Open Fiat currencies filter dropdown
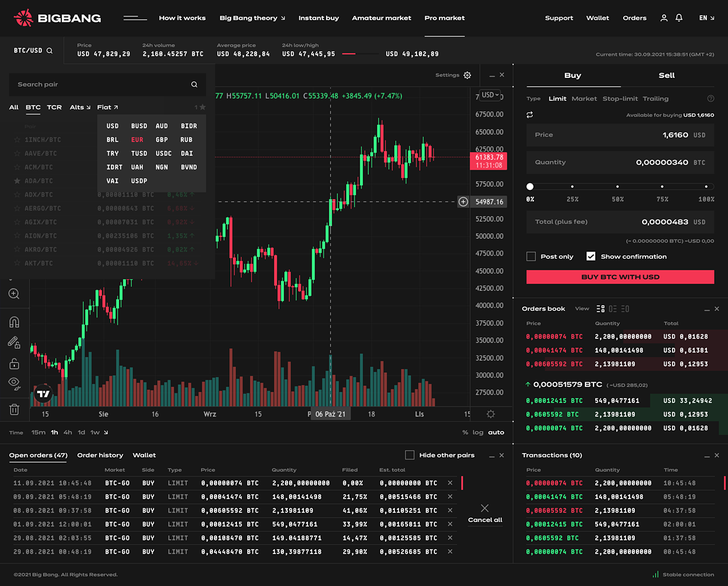The height and width of the screenshot is (586, 728). pyautogui.click(x=108, y=107)
